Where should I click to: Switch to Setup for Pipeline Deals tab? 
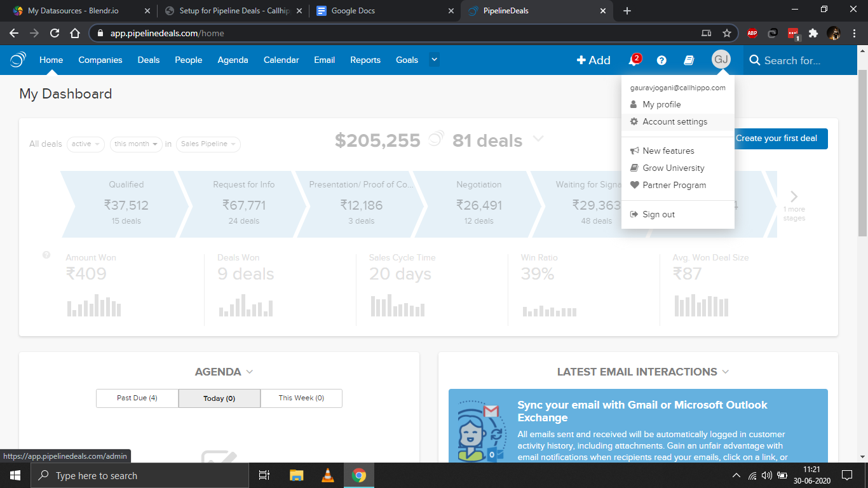click(x=233, y=11)
